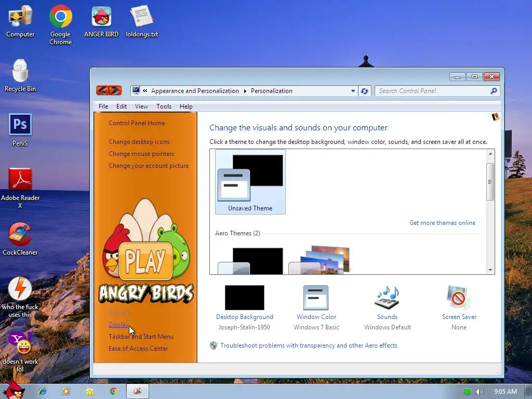
Task: Expand the Appearance and Personalization breadcrumb arrow
Action: click(x=245, y=91)
